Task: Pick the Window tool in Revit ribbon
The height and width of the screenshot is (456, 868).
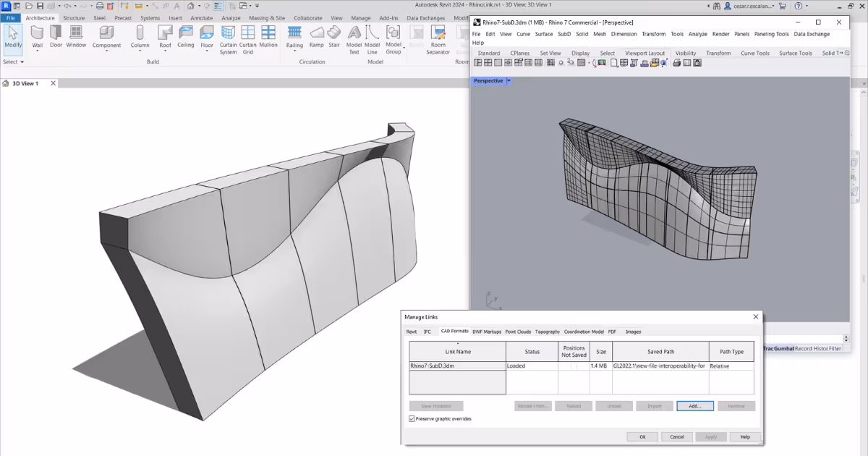Action: pos(76,37)
